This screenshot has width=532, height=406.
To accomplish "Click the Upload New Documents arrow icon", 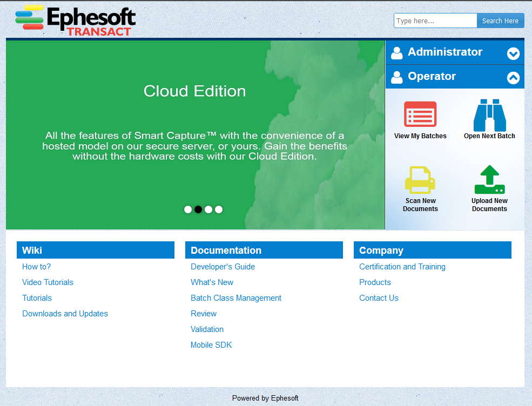I will coord(489,179).
